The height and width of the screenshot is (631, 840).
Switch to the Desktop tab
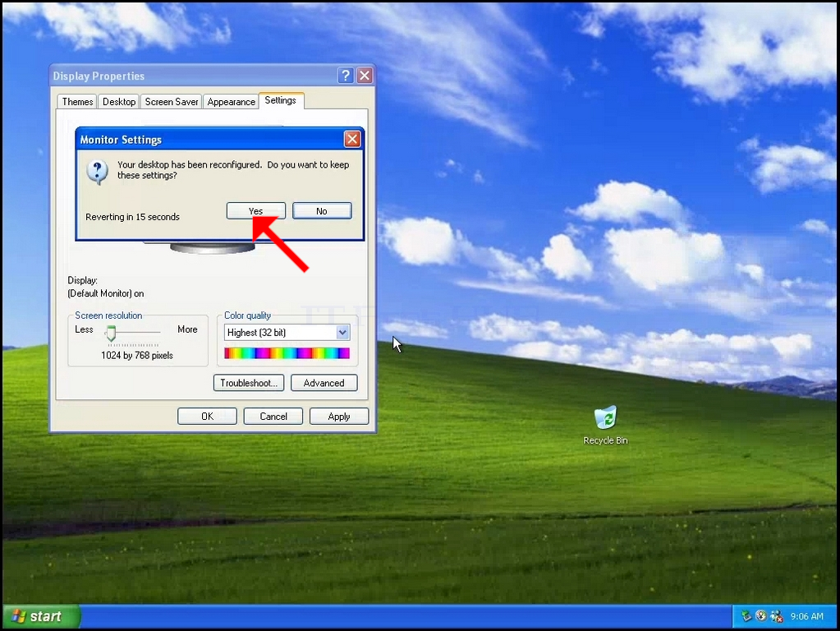(x=119, y=102)
